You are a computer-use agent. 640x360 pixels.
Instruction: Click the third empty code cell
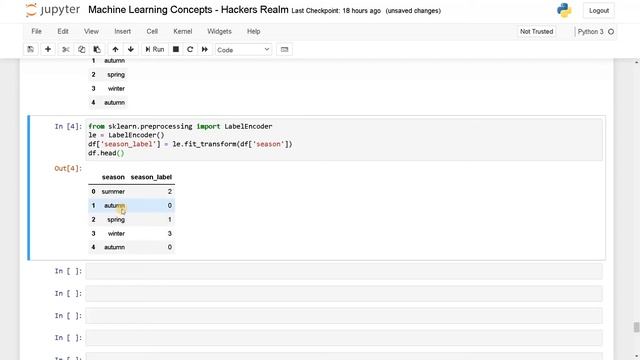click(x=344, y=316)
